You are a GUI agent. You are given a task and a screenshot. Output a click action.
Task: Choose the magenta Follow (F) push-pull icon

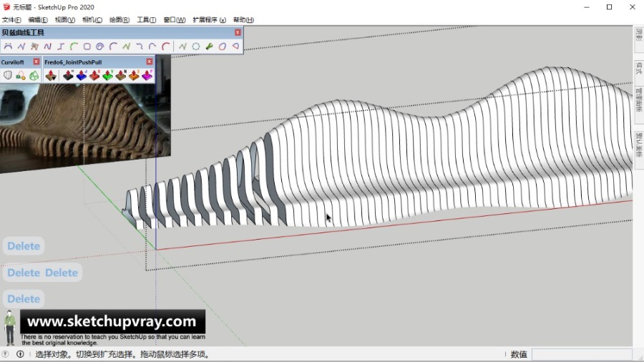pos(147,75)
